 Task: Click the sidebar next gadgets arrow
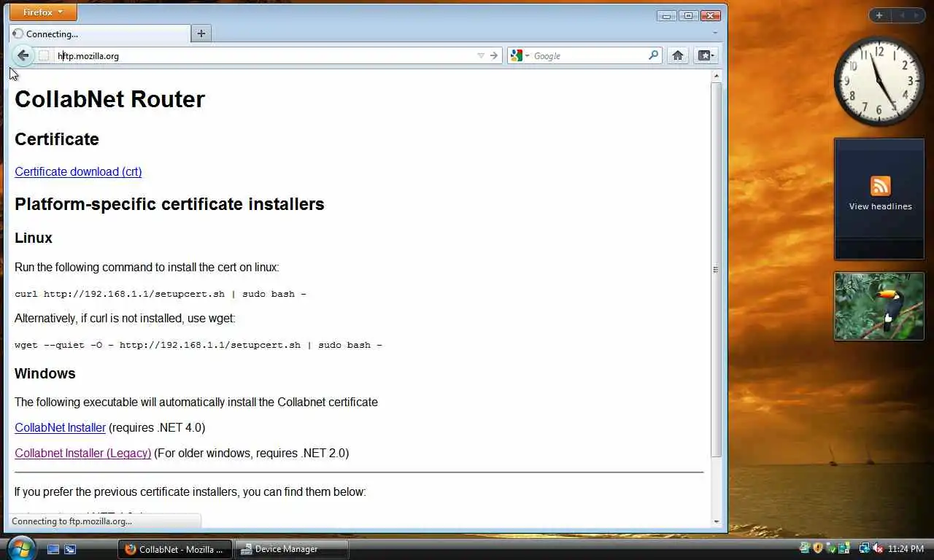click(917, 15)
